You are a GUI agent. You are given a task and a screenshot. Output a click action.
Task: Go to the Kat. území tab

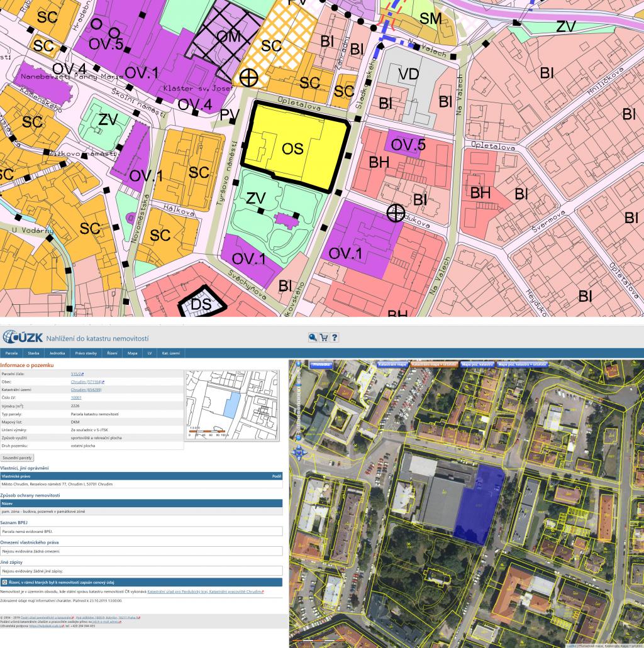point(171,353)
